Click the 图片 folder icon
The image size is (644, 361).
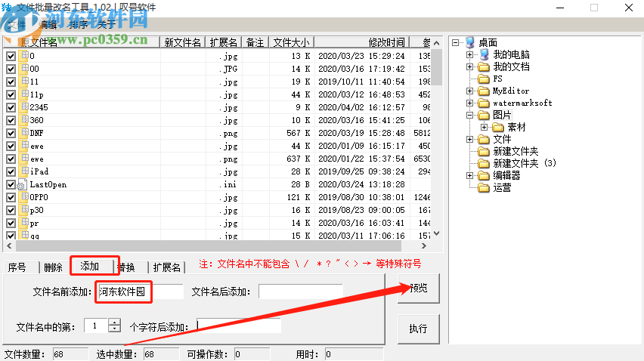click(x=484, y=115)
